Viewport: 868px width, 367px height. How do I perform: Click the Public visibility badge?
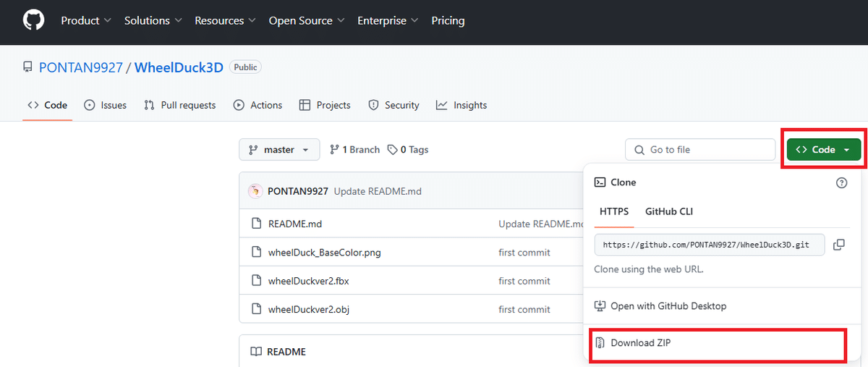[245, 67]
